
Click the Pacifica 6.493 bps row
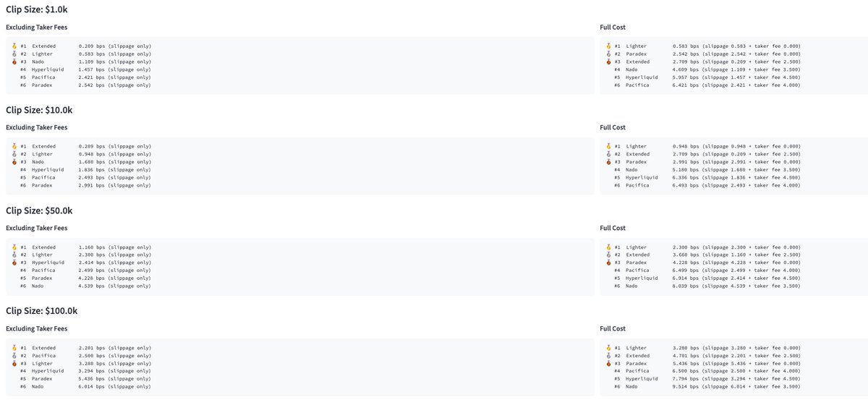point(707,186)
